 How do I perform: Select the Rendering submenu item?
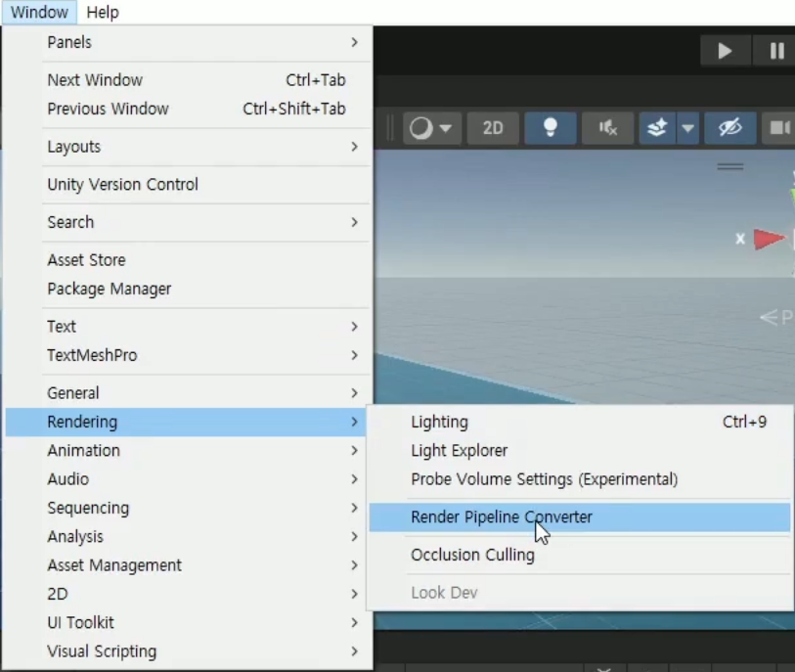(x=186, y=422)
